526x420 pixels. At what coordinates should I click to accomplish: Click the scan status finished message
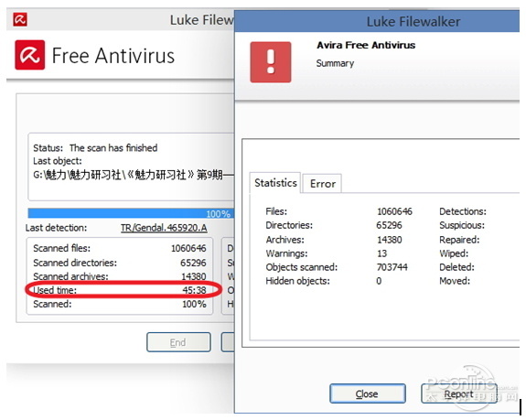point(113,148)
